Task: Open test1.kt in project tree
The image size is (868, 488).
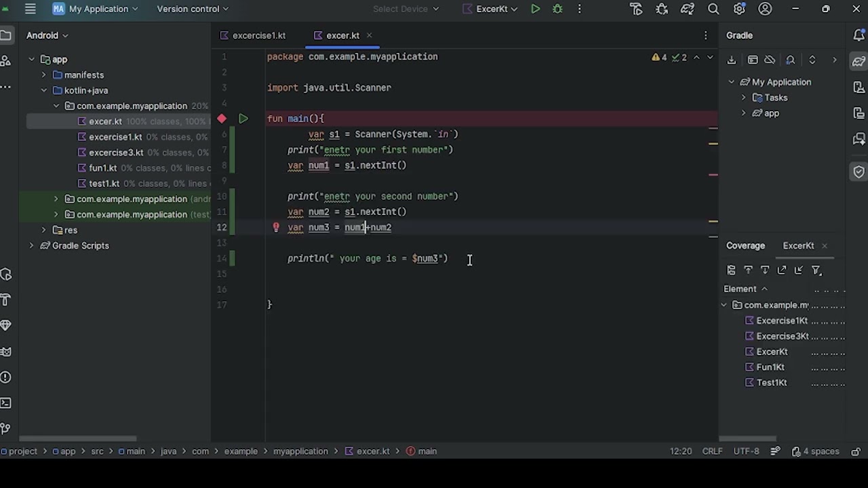Action: [x=104, y=184]
